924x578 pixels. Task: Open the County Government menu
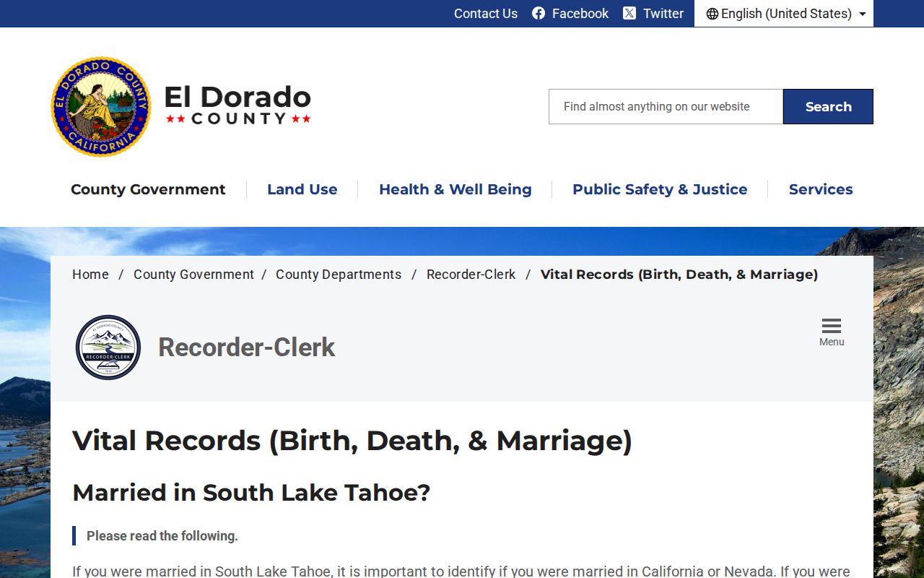coord(148,189)
